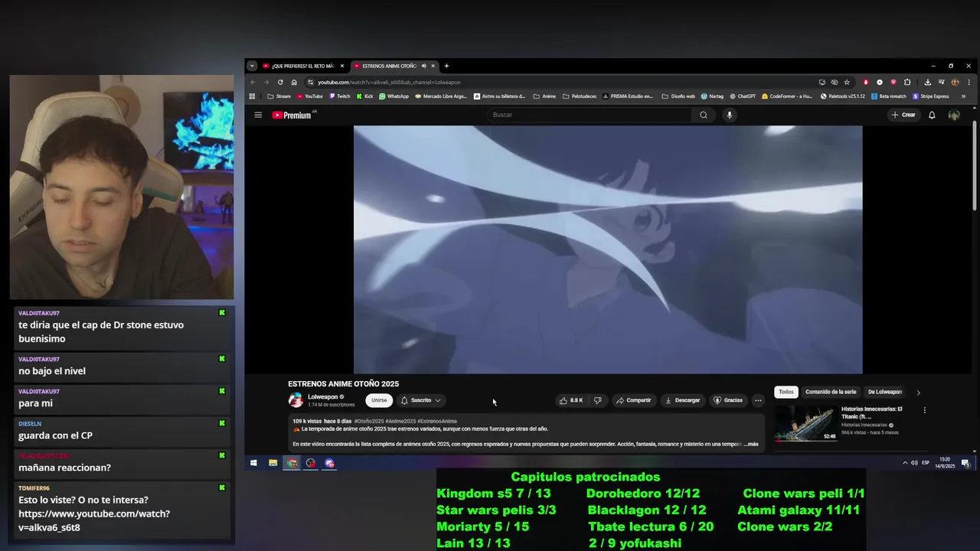Open the Kick bookmark
The image size is (980, 551).
pyautogui.click(x=364, y=96)
